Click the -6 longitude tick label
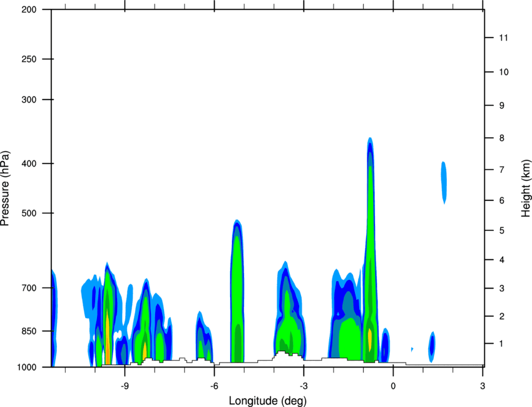This screenshot has height=407, width=532. click(214, 386)
